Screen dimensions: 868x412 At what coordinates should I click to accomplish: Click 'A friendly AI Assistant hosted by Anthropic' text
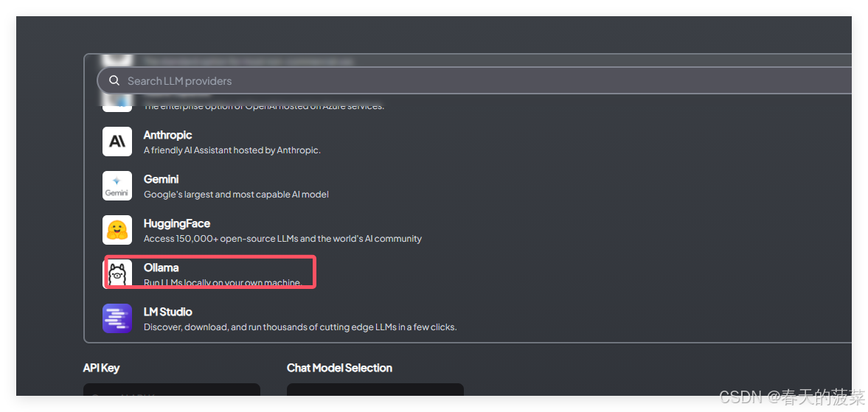(232, 150)
